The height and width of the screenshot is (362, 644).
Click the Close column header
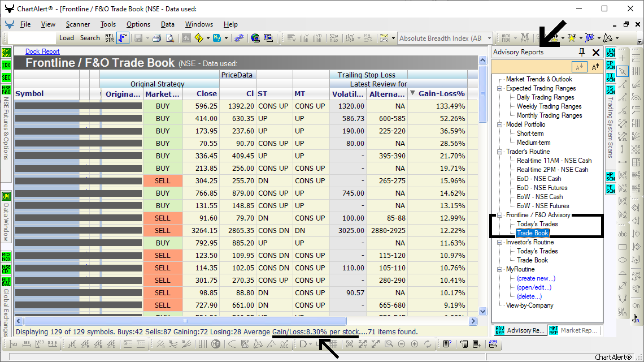point(201,94)
